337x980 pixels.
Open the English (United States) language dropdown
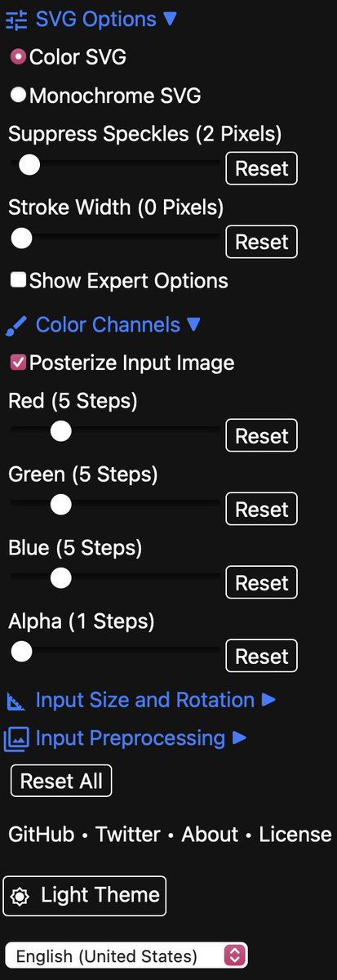click(126, 955)
